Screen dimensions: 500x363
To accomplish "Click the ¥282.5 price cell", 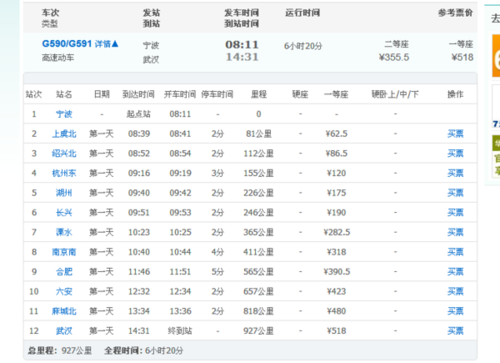I will [337, 232].
